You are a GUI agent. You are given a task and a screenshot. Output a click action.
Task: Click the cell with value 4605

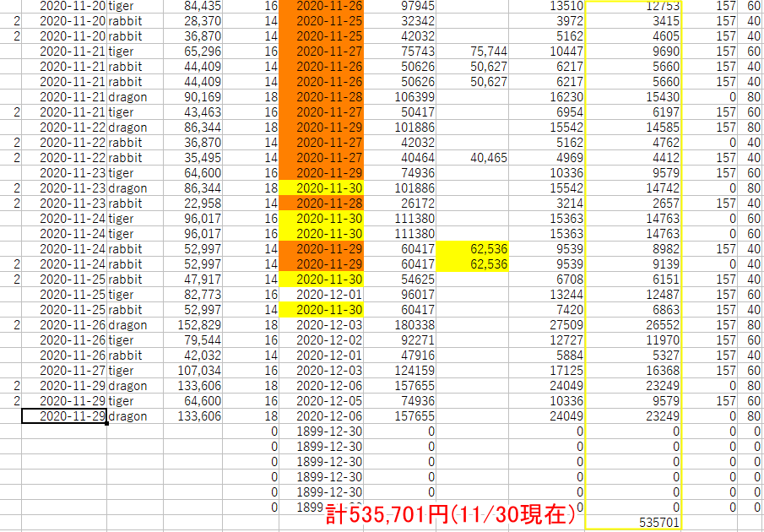[x=633, y=36]
